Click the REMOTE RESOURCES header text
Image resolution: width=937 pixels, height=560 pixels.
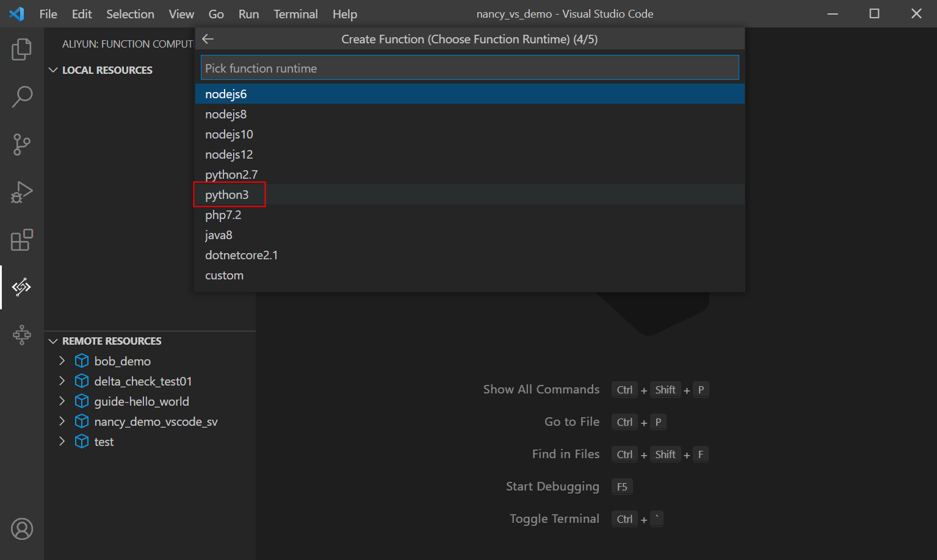pyautogui.click(x=112, y=341)
